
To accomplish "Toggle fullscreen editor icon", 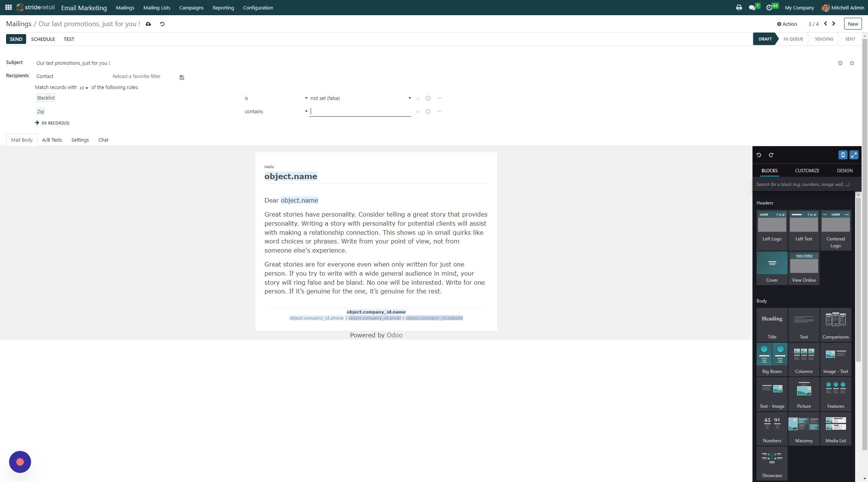I will point(854,155).
